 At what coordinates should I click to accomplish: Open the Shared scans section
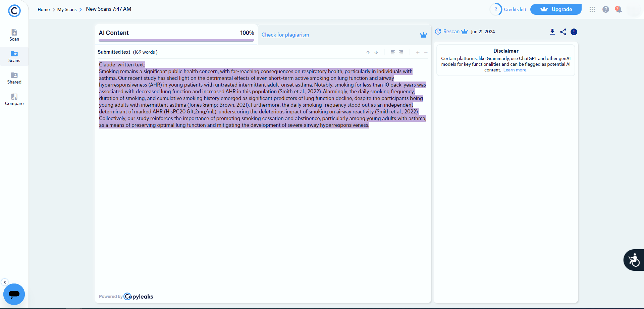point(14,78)
